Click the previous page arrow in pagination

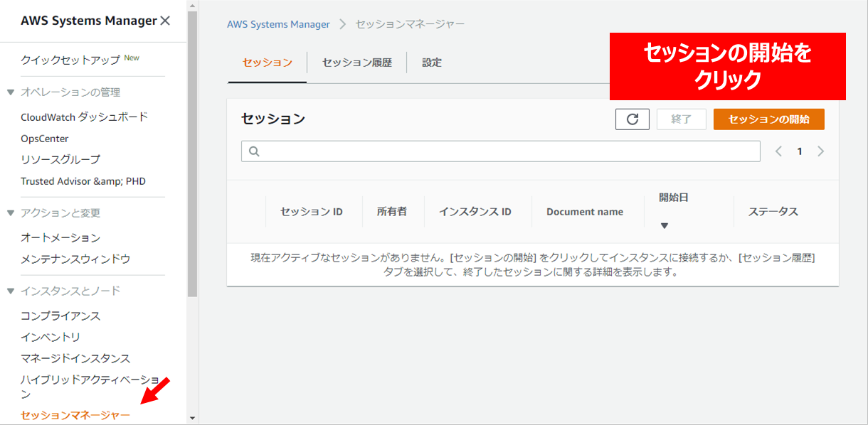click(x=778, y=151)
